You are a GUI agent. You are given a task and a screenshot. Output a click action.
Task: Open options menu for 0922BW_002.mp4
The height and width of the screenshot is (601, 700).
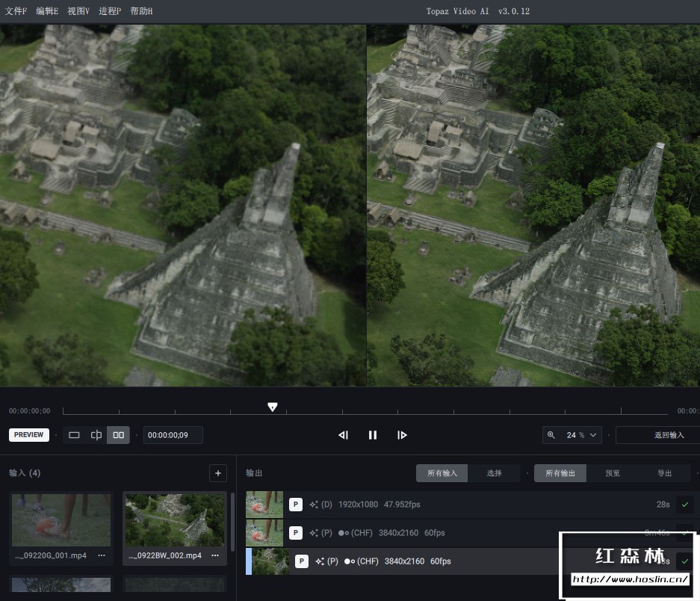tap(215, 555)
